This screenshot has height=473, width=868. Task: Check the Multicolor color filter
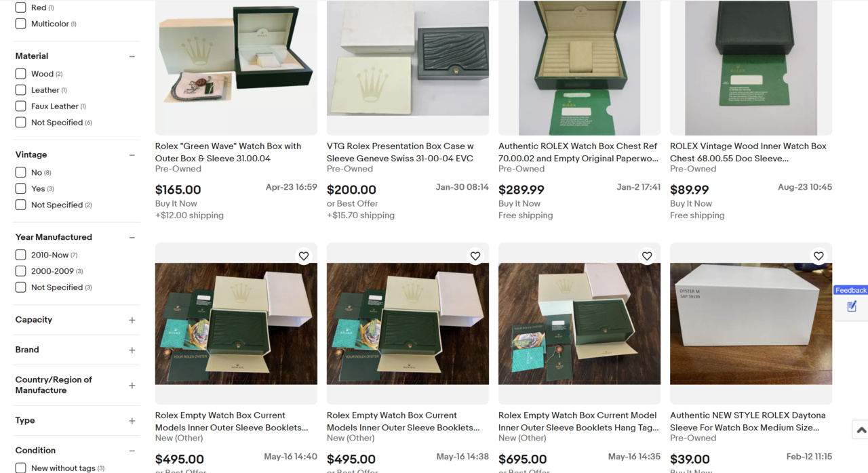coord(20,24)
